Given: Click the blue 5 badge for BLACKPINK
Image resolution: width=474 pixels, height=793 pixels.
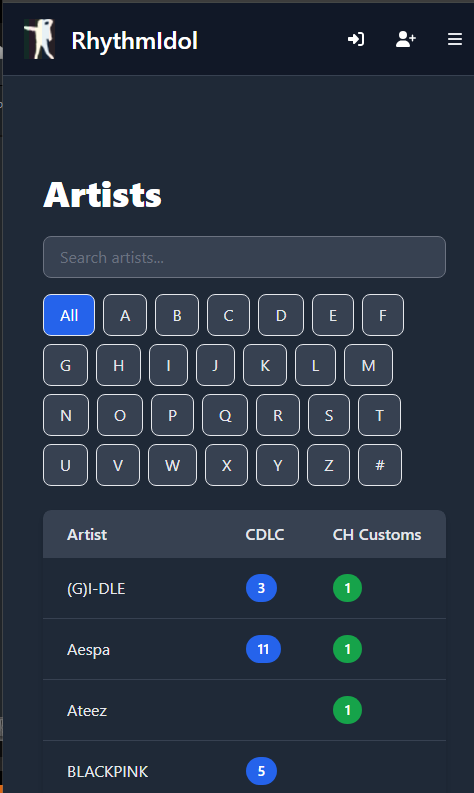Looking at the screenshot, I should tap(261, 771).
